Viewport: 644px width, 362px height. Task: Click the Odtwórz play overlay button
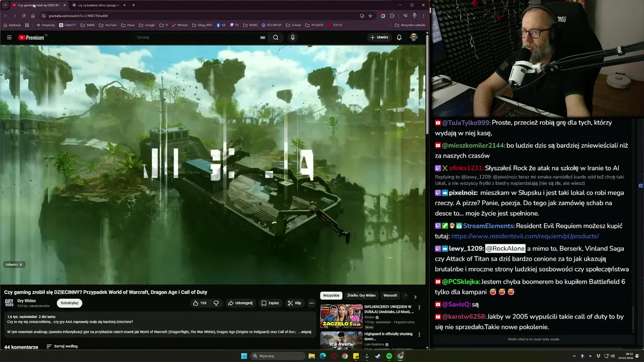point(14,264)
